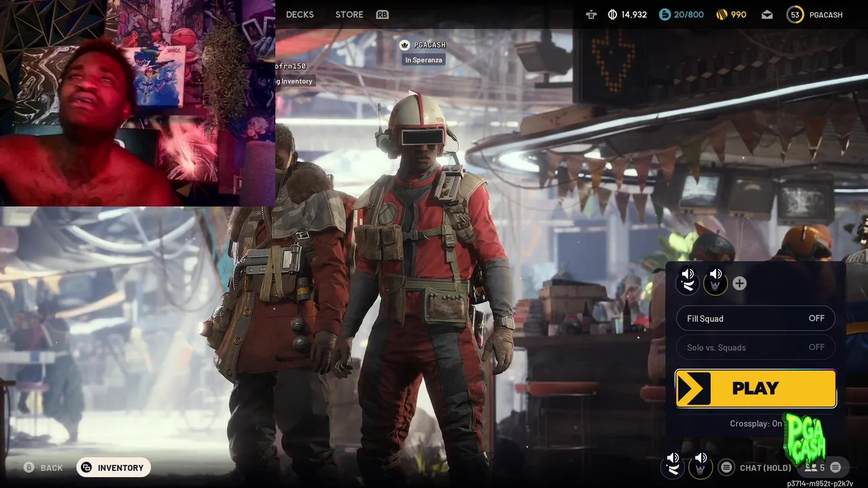
Task: Select the teammate character with fur collar
Action: (x=288, y=305)
